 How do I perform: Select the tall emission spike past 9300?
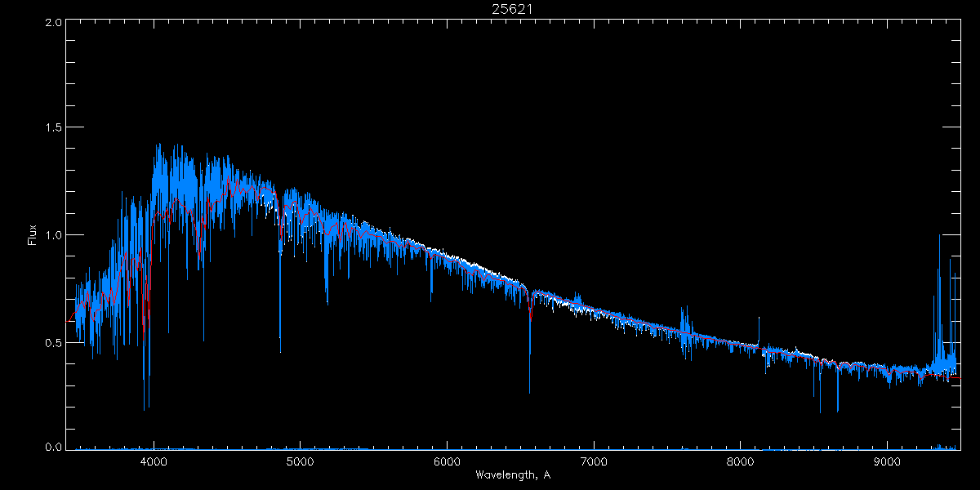(940, 237)
